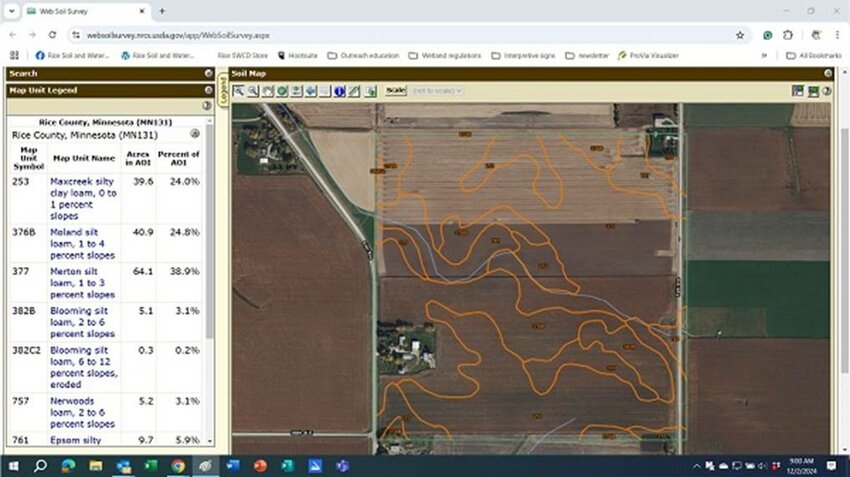The height and width of the screenshot is (477, 850).
Task: Click the browser reload button
Action: (x=53, y=35)
